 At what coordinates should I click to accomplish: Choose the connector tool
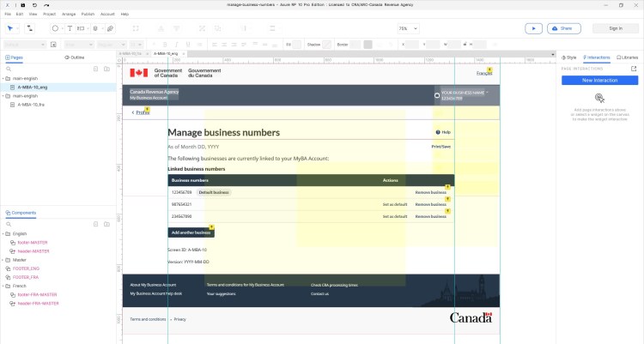30,28
